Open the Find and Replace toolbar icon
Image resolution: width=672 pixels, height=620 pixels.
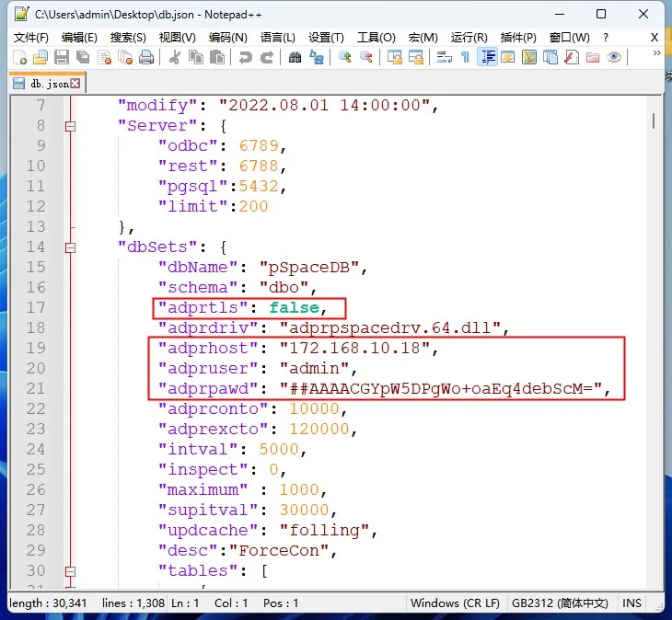[317, 57]
